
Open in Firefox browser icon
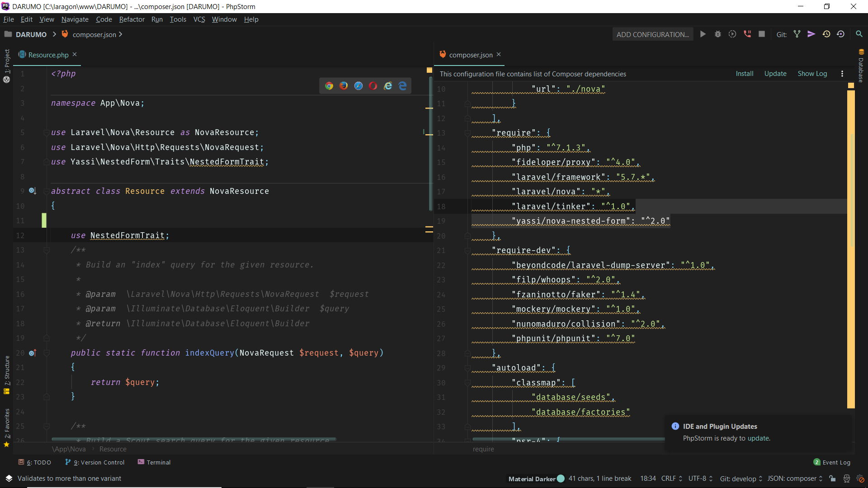[x=344, y=86]
